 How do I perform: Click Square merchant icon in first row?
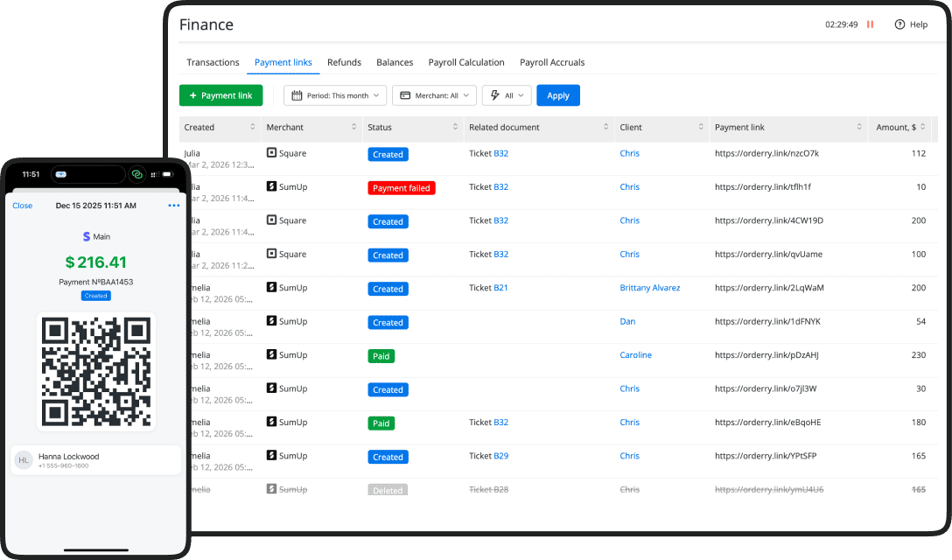coord(272,153)
